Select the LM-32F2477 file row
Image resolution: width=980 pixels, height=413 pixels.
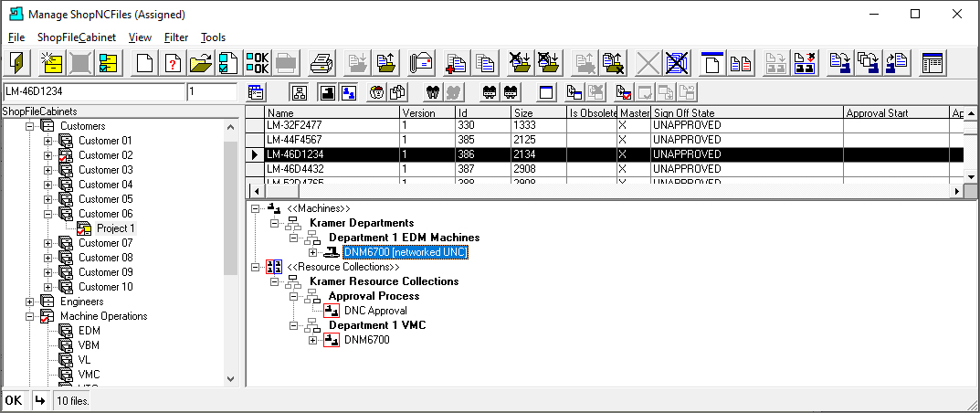click(605, 125)
